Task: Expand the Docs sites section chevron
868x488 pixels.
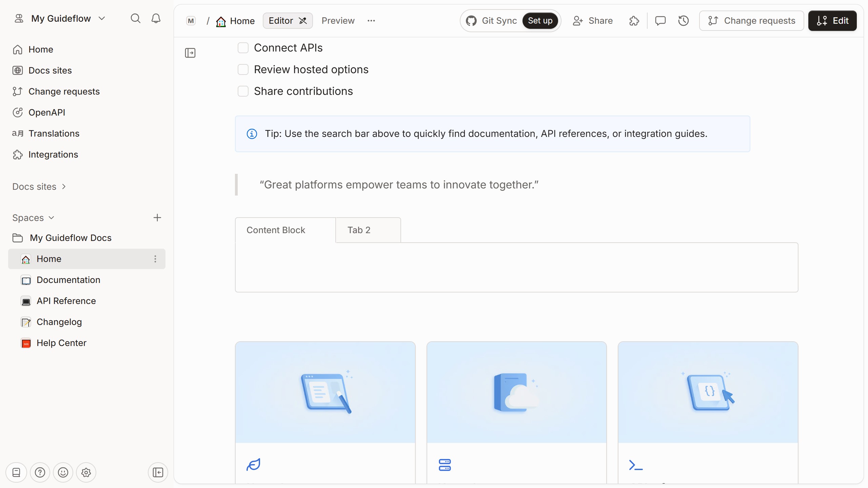Action: tap(64, 187)
